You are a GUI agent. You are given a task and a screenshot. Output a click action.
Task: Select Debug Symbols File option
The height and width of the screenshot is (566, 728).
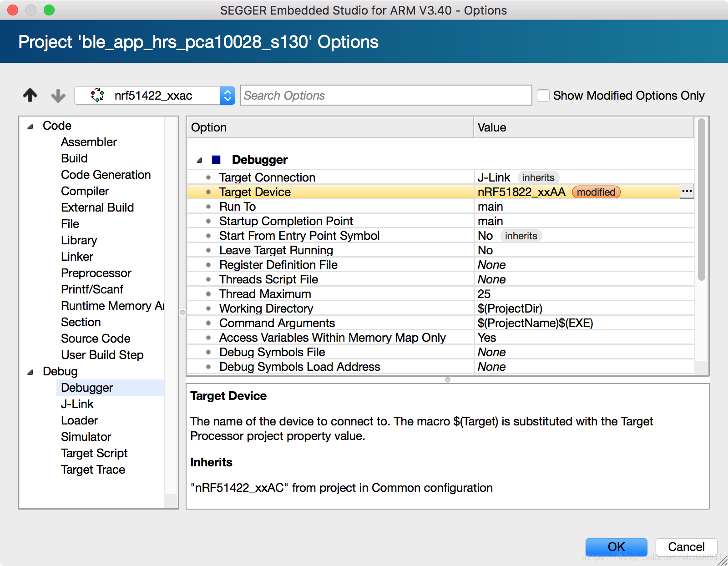pos(440,352)
